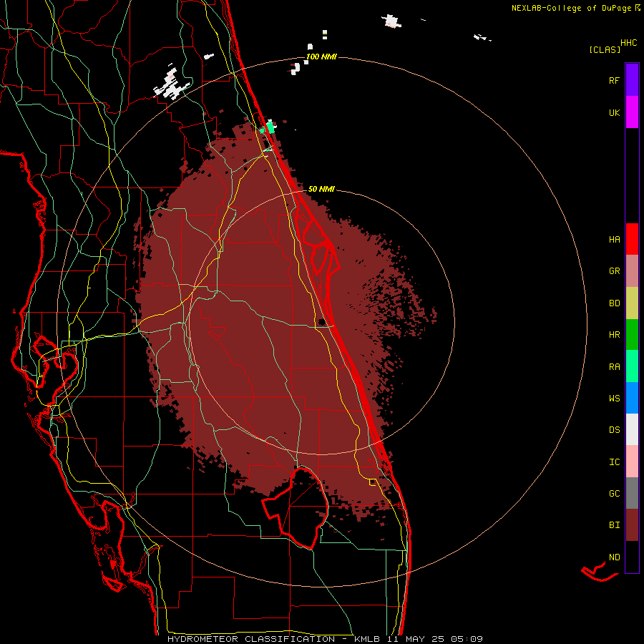Image resolution: width=644 pixels, height=644 pixels.
Task: Click the HR legend label
Action: (x=615, y=335)
